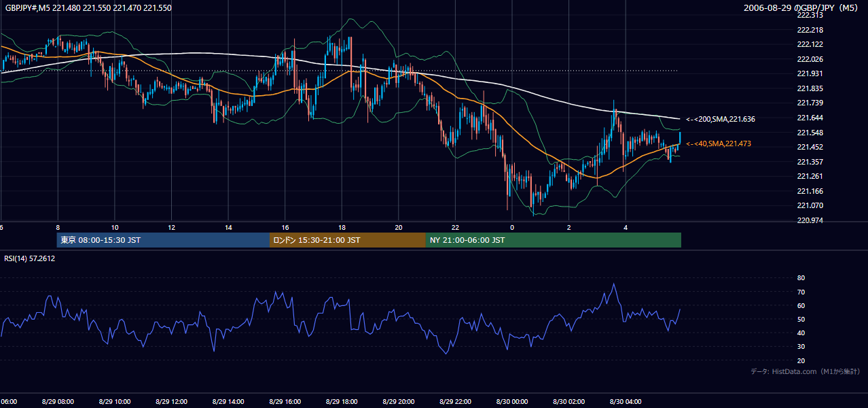
Task: Click the HistData.com data source credit
Action: (x=806, y=371)
